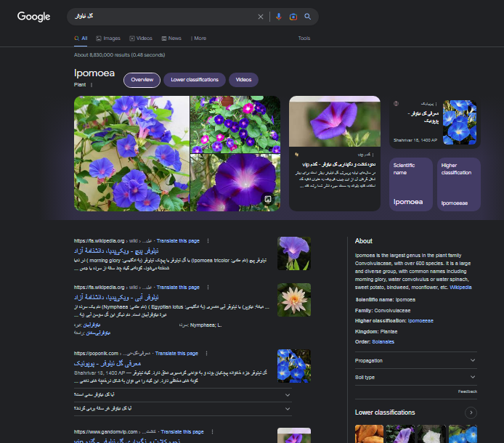Open top-right pink and purple flowers image
504x443 pixels.
click(x=235, y=124)
